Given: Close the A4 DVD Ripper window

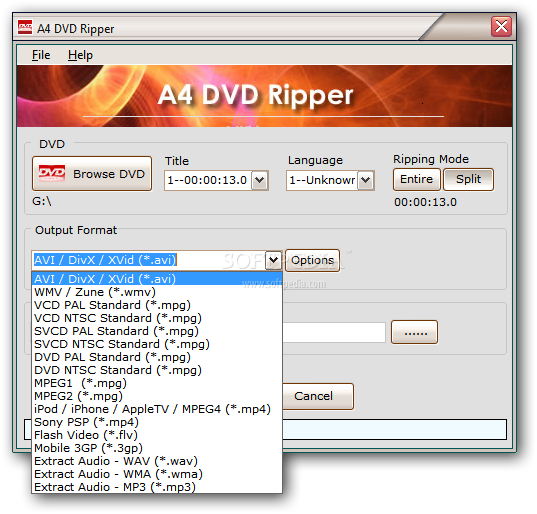Looking at the screenshot, I should [x=501, y=26].
